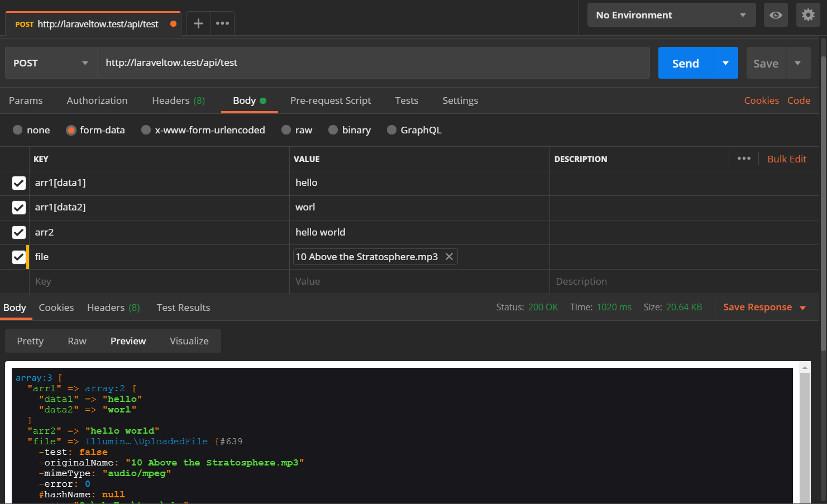Uncheck the arr1[data1] row checkbox
827x504 pixels.
click(x=19, y=183)
